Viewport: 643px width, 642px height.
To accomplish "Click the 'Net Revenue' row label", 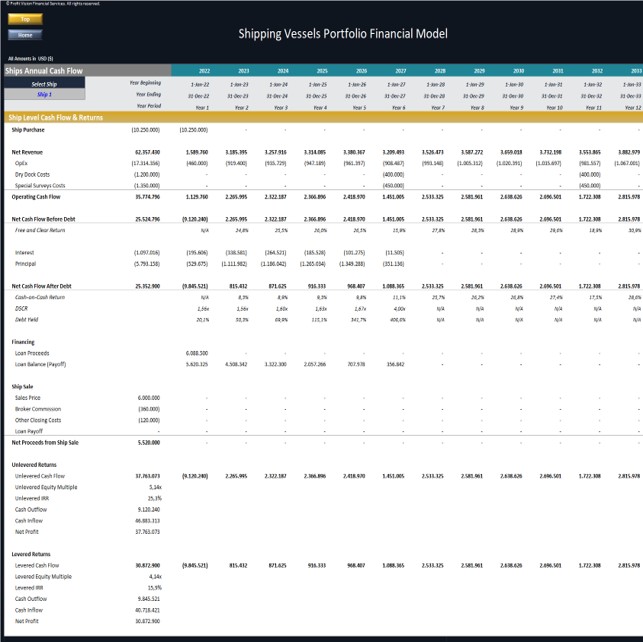I will click(x=27, y=152).
